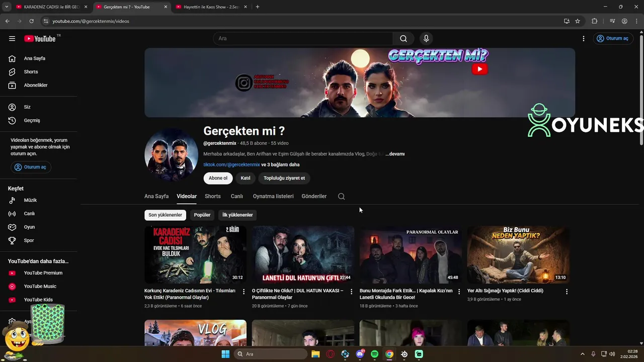Open the YouTube hamburger guide menu

[x=12, y=39]
